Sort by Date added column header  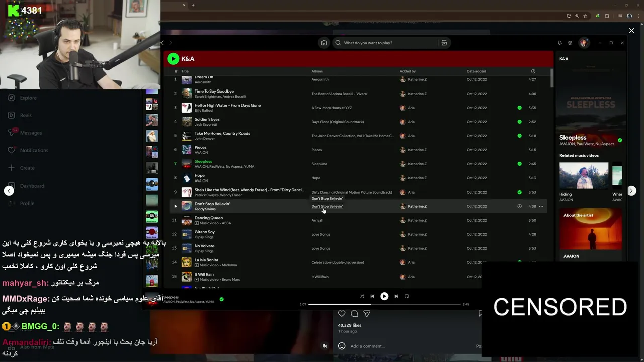point(476,71)
